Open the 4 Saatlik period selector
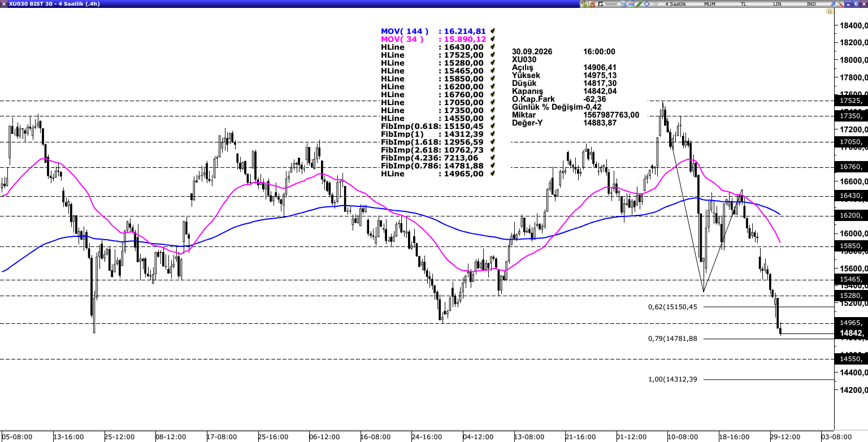The width and height of the screenshot is (868, 442). (x=675, y=4)
